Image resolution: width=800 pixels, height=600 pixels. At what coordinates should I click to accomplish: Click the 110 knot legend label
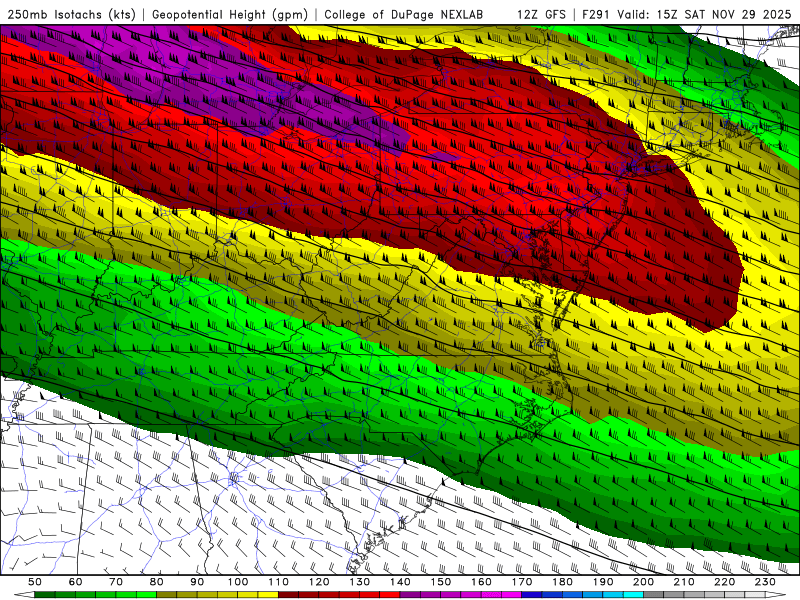pos(278,582)
